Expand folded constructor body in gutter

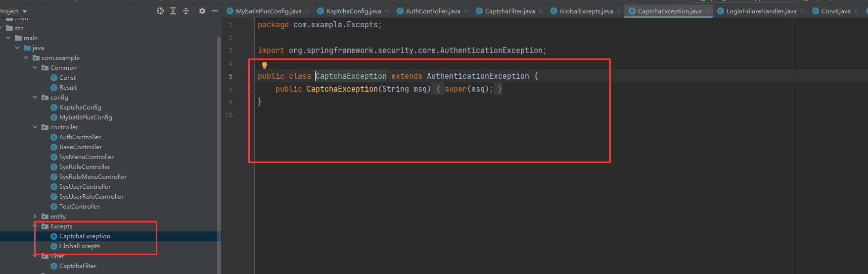pyautogui.click(x=254, y=89)
